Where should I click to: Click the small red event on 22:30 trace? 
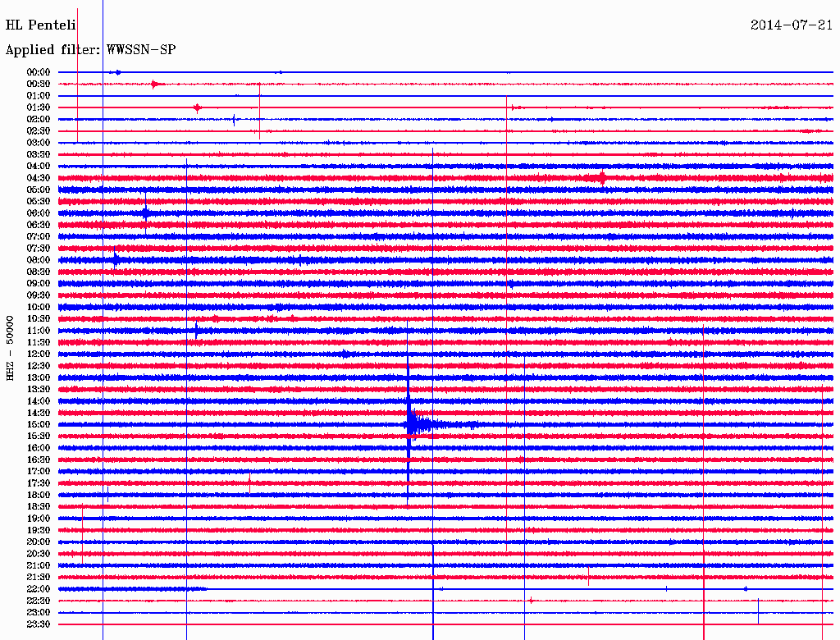point(531,601)
